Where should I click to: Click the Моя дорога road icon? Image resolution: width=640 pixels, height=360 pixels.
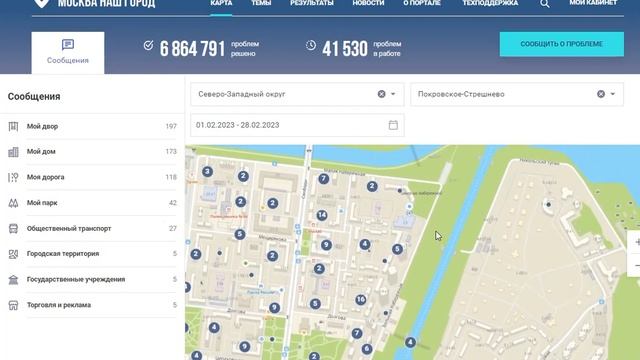(13, 177)
